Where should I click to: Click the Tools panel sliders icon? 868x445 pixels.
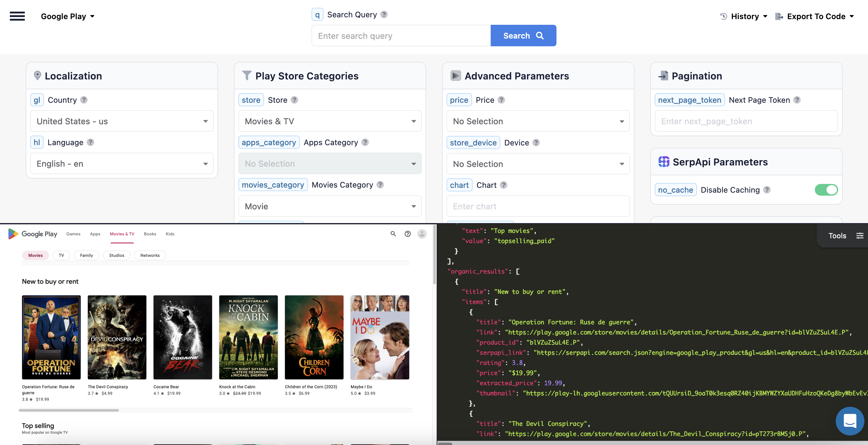860,235
